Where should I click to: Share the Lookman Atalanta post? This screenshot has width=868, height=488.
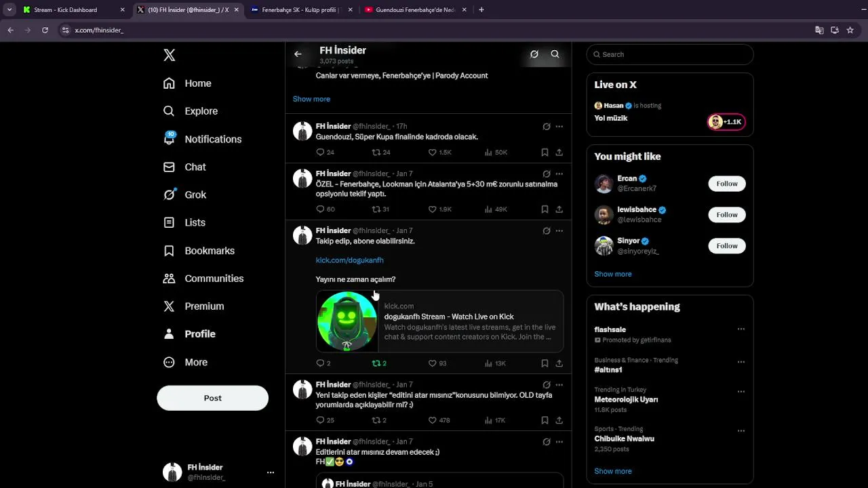point(559,209)
